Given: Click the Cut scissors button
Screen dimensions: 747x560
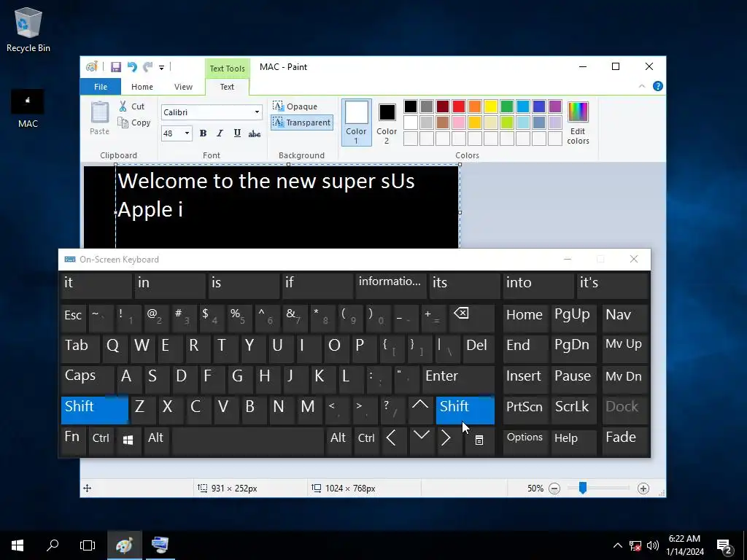Looking at the screenshot, I should pyautogui.click(x=132, y=106).
